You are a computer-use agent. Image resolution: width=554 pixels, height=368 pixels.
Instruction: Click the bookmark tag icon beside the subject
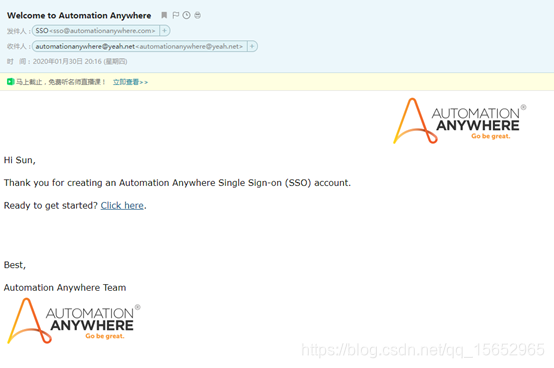(164, 15)
